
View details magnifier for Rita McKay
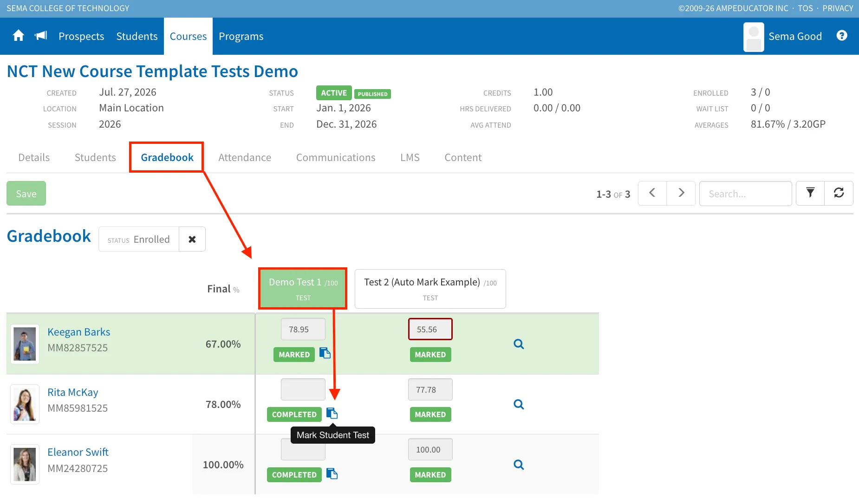point(519,404)
